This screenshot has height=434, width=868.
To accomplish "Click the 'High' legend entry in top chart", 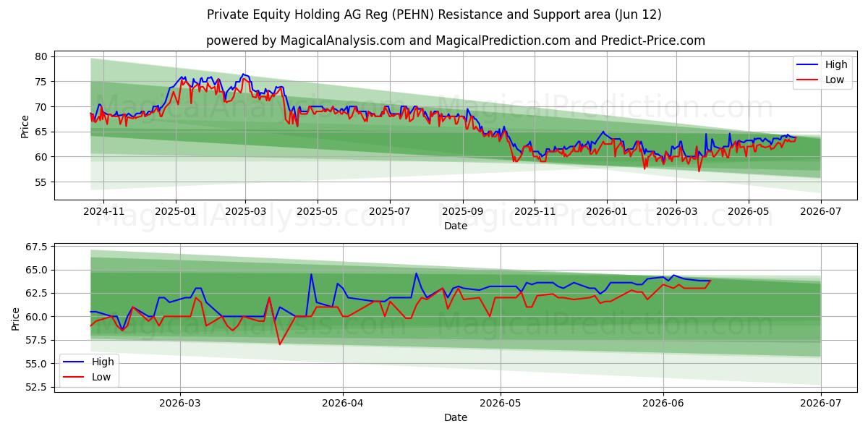I will 836,64.
